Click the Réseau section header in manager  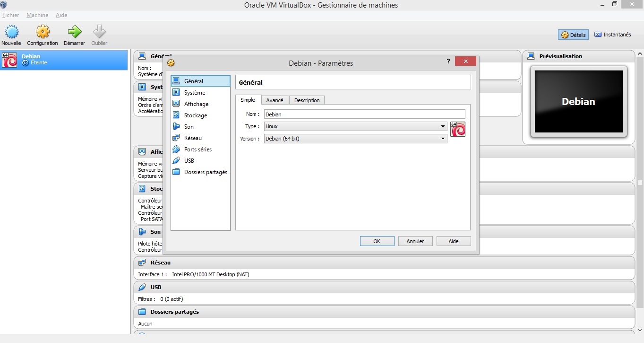(384, 263)
